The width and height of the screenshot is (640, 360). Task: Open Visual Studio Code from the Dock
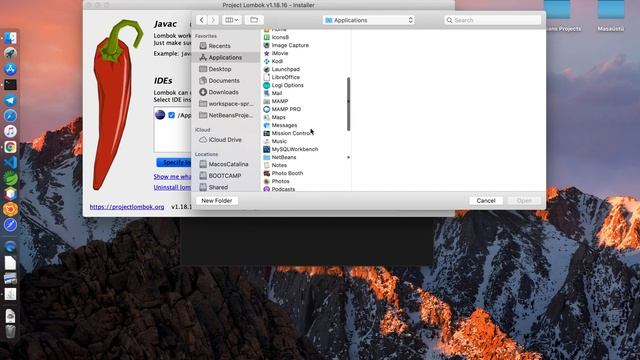pyautogui.click(x=10, y=162)
